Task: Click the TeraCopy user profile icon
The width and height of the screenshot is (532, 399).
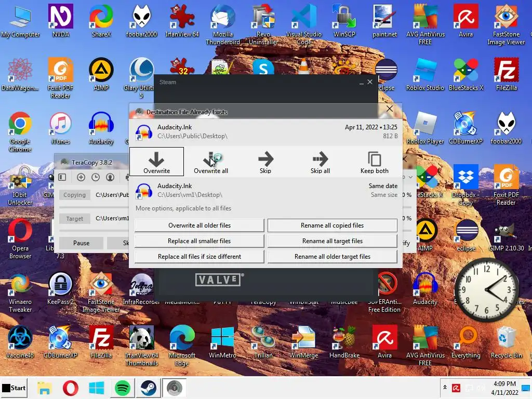Action: [110, 177]
